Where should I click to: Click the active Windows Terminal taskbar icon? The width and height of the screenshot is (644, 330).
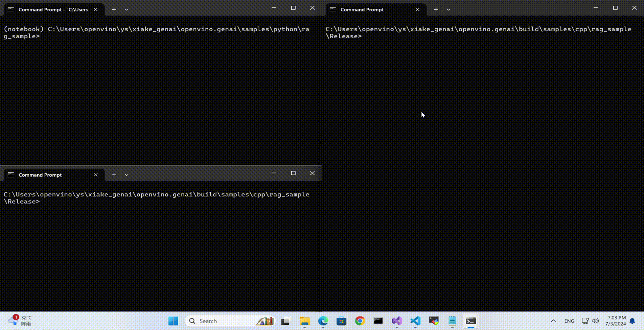(471, 321)
